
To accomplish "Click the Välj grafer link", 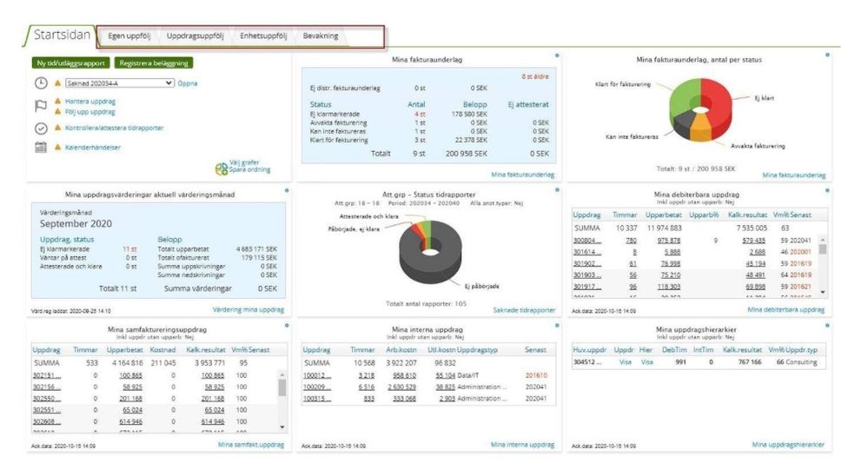I will [x=244, y=162].
